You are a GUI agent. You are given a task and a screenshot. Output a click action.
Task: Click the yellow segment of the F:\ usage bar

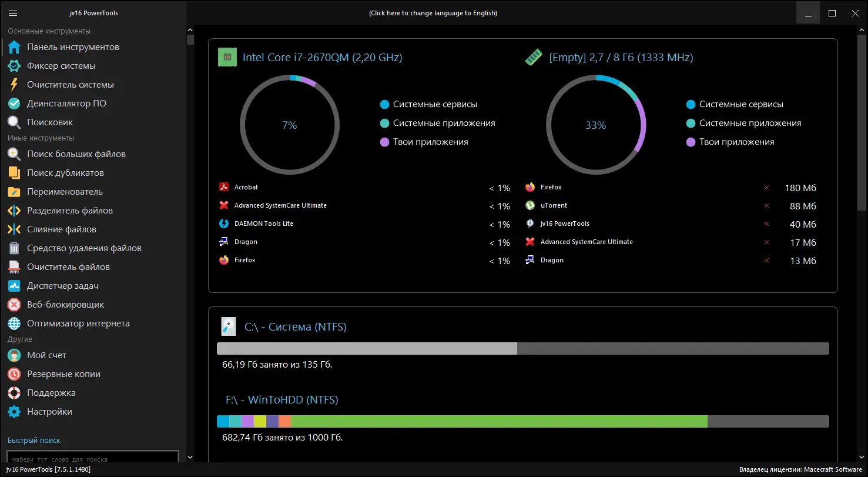click(260, 422)
